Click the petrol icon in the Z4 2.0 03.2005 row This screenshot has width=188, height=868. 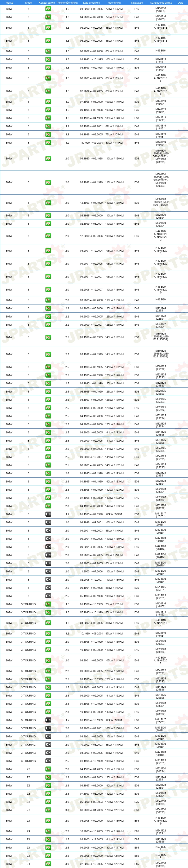pos(48,821)
